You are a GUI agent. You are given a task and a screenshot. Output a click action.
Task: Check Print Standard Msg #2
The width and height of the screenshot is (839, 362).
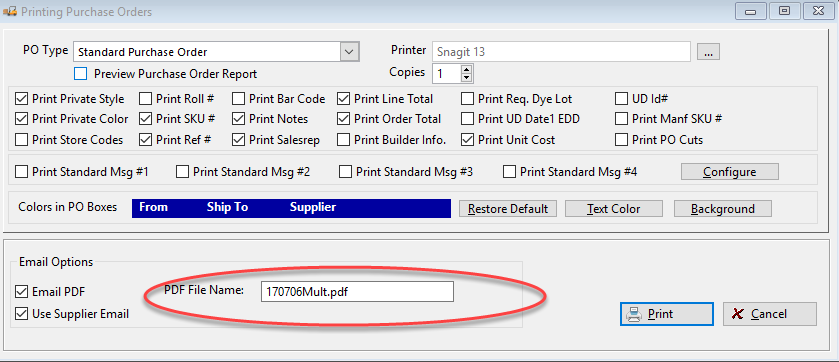tap(182, 172)
